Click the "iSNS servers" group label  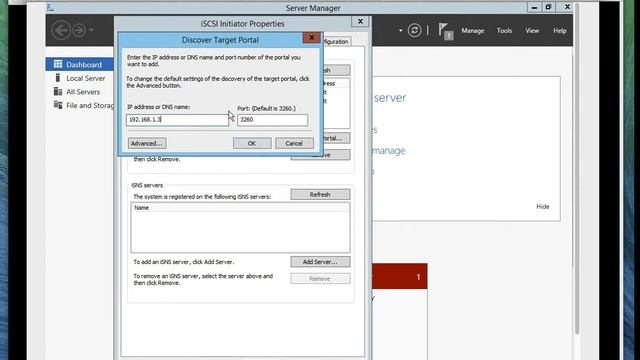[147, 185]
